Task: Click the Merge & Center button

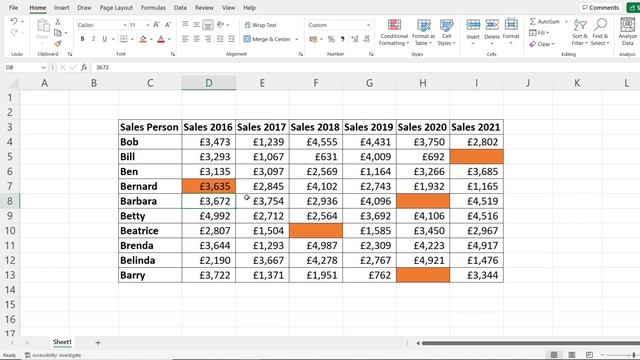Action: (x=267, y=39)
